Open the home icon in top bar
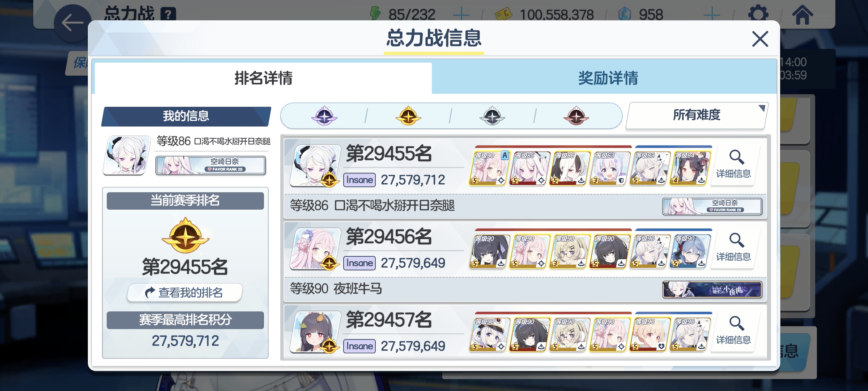The image size is (868, 391). (803, 14)
